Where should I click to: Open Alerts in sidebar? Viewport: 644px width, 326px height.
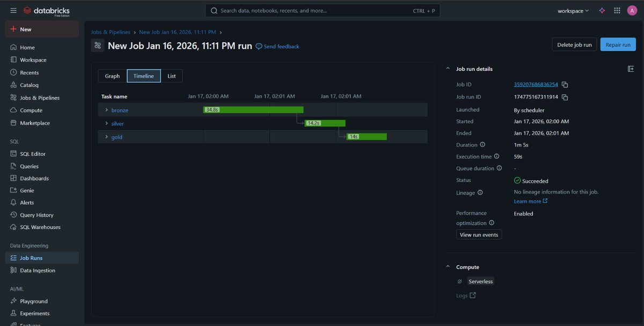42,203
